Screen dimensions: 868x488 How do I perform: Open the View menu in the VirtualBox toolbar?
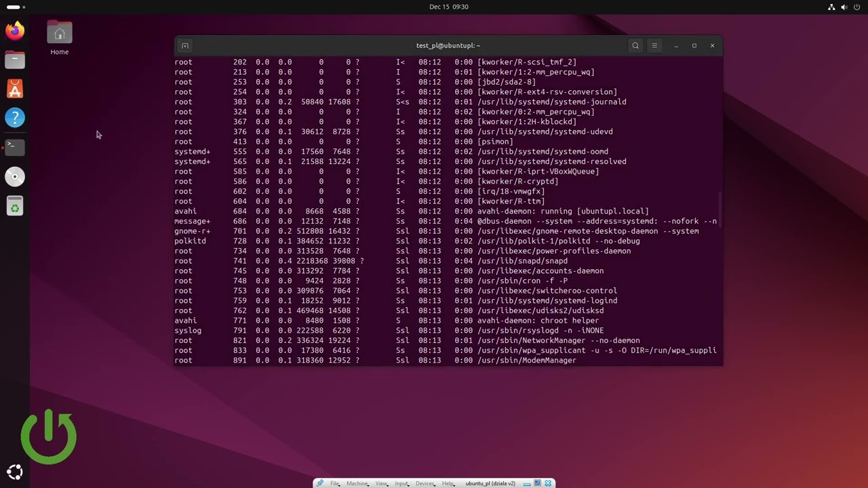pyautogui.click(x=382, y=483)
